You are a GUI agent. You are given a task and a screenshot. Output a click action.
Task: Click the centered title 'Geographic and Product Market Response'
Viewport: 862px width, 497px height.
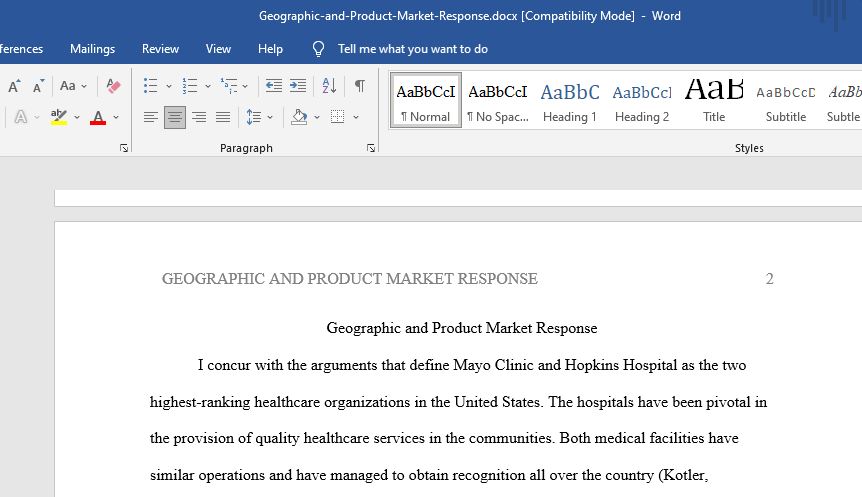tap(462, 328)
